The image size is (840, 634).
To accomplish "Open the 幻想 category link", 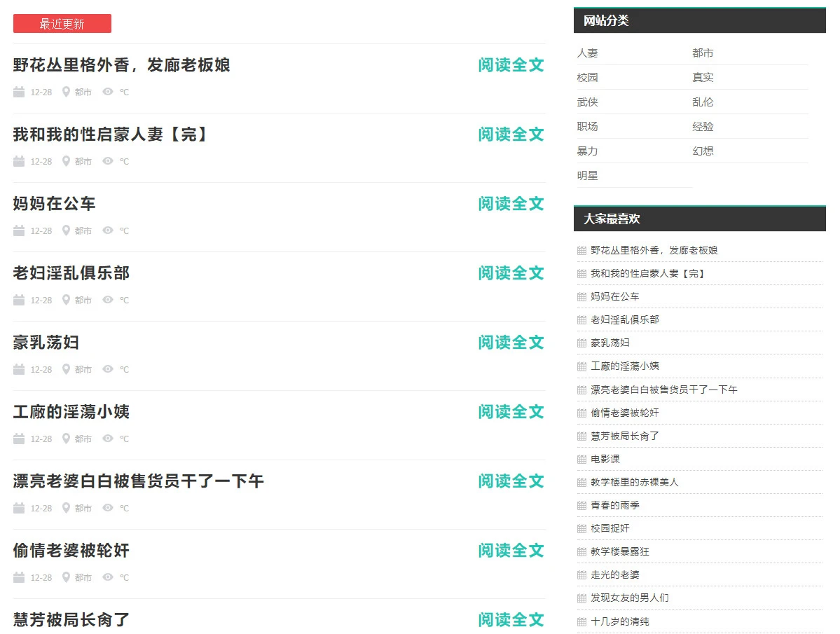I will tap(703, 151).
